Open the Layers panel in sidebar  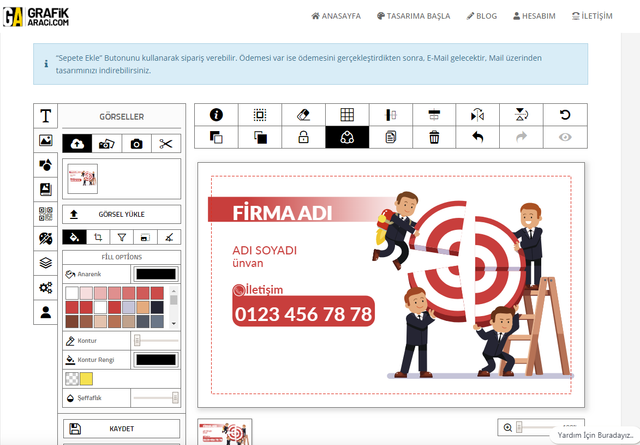45,263
